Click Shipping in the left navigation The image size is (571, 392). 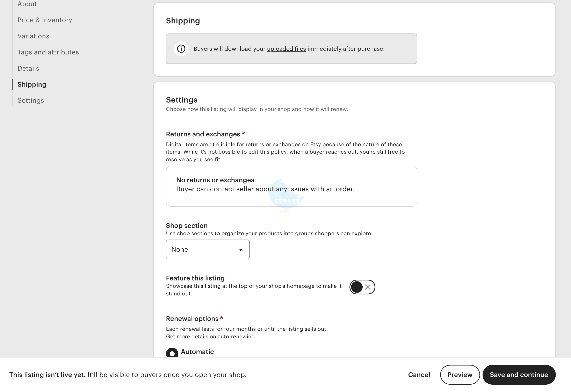32,84
